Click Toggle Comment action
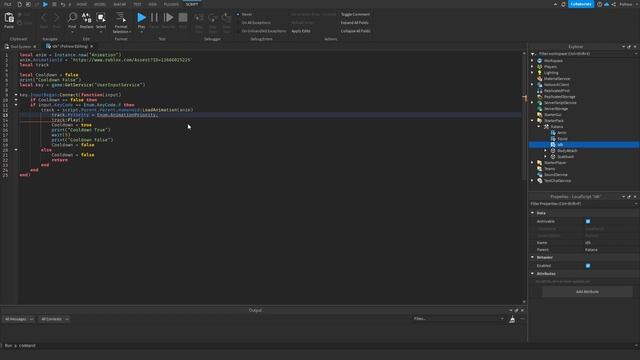Image resolution: width=640 pixels, height=360 pixels. [x=355, y=14]
